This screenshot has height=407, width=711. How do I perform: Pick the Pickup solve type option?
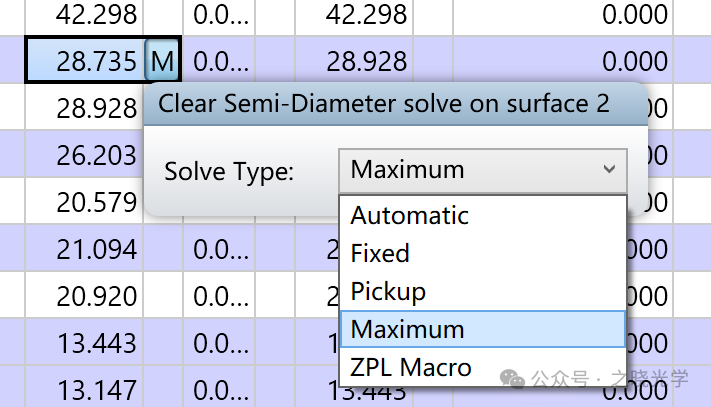(388, 291)
